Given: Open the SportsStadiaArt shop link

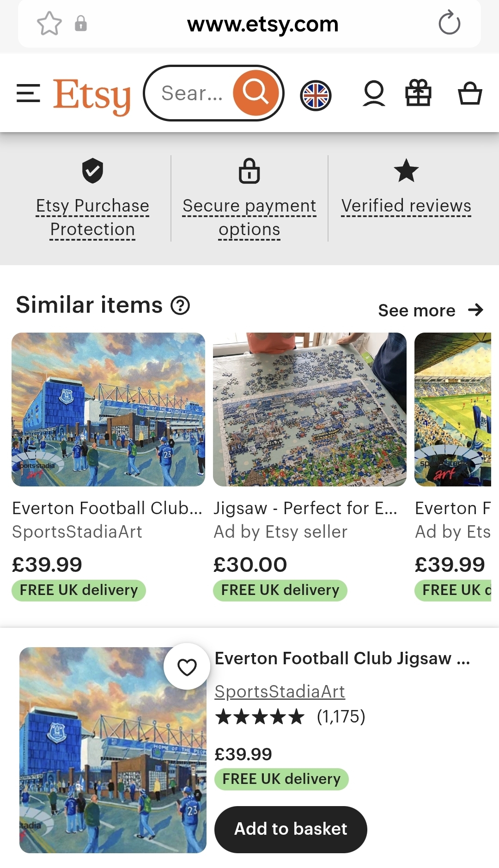Looking at the screenshot, I should point(280,692).
